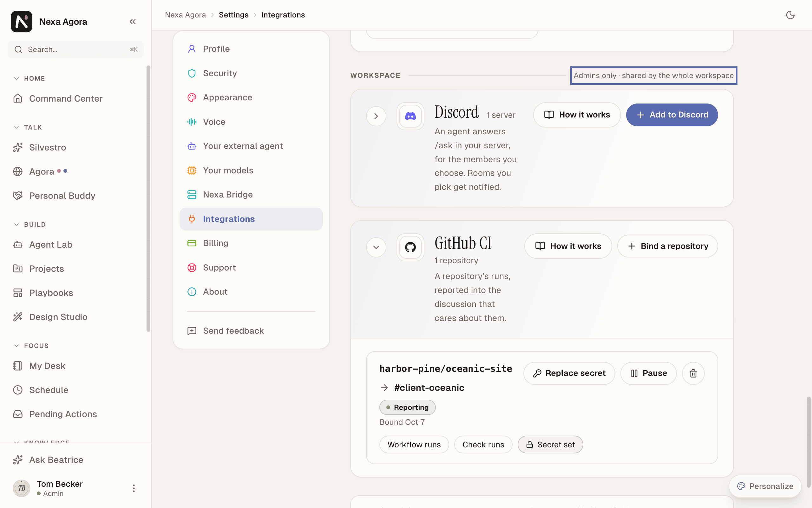812x508 pixels.
Task: Expand the Discord integration card
Action: (x=376, y=116)
